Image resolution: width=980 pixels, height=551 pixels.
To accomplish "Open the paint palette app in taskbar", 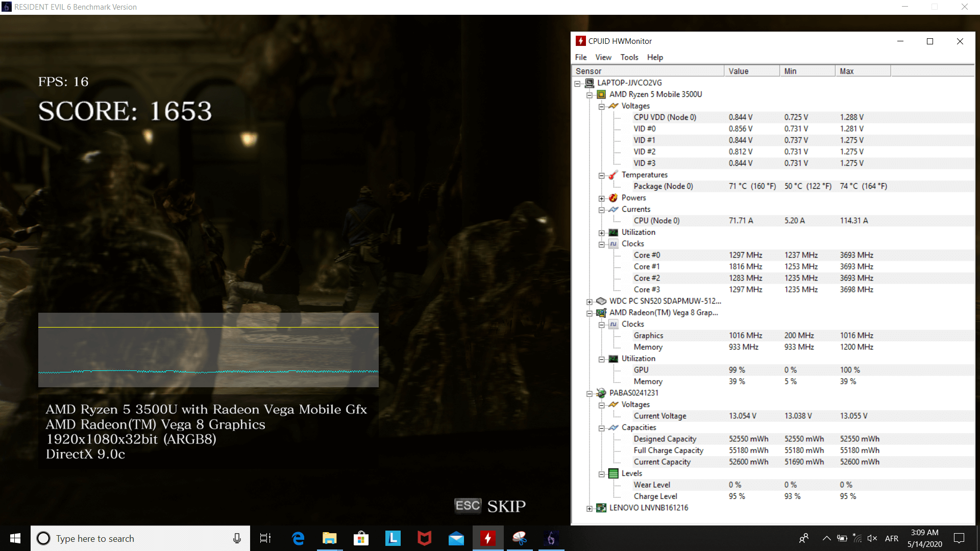I will (520, 538).
